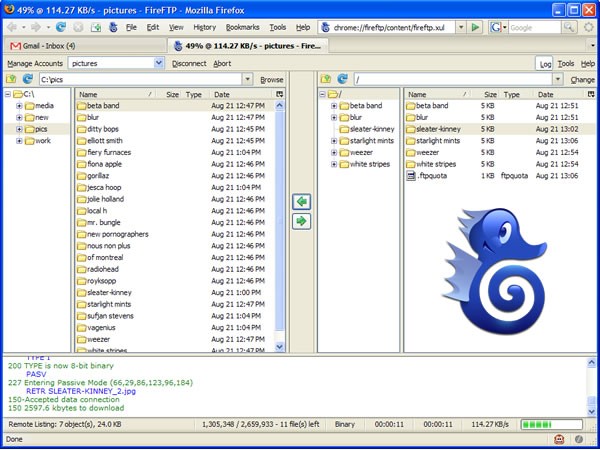Viewport: 600px width, 450px height.
Task: Click the monkey icon in the status bar
Action: (559, 439)
